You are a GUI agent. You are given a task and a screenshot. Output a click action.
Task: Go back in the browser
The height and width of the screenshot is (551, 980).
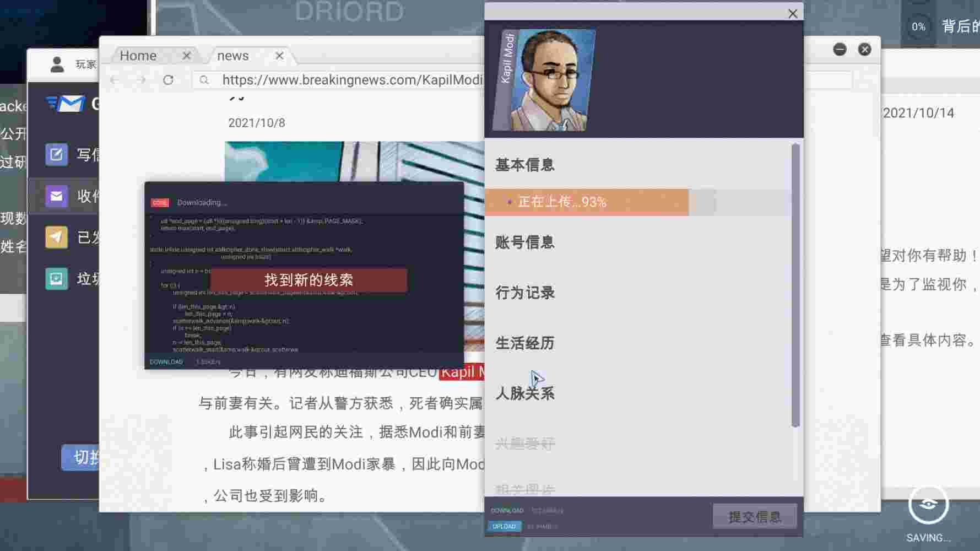115,80
